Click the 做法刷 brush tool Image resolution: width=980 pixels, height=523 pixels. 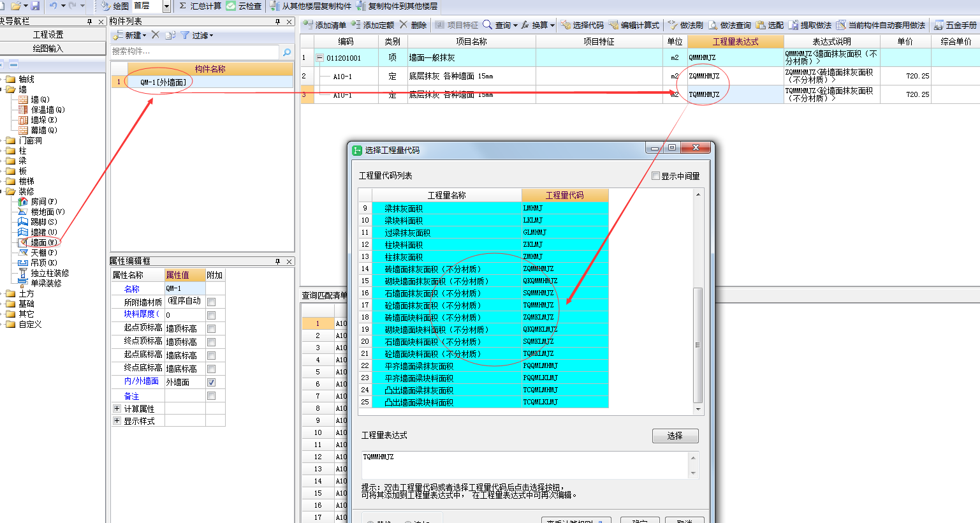tap(685, 25)
